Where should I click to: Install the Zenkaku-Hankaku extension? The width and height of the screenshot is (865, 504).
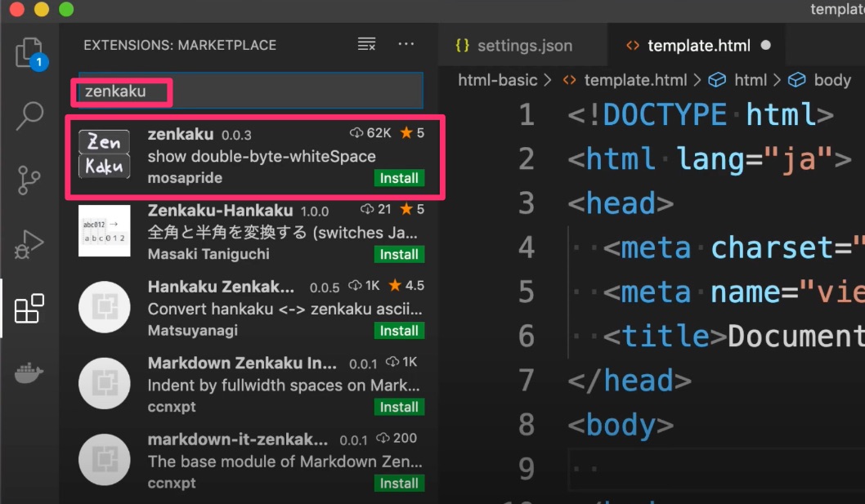pos(398,254)
